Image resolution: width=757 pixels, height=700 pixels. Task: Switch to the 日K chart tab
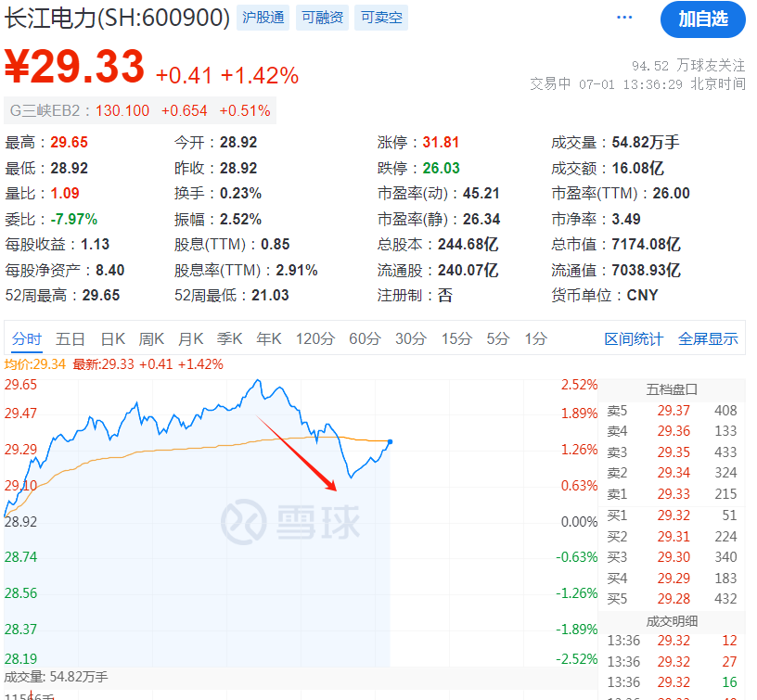(x=113, y=338)
